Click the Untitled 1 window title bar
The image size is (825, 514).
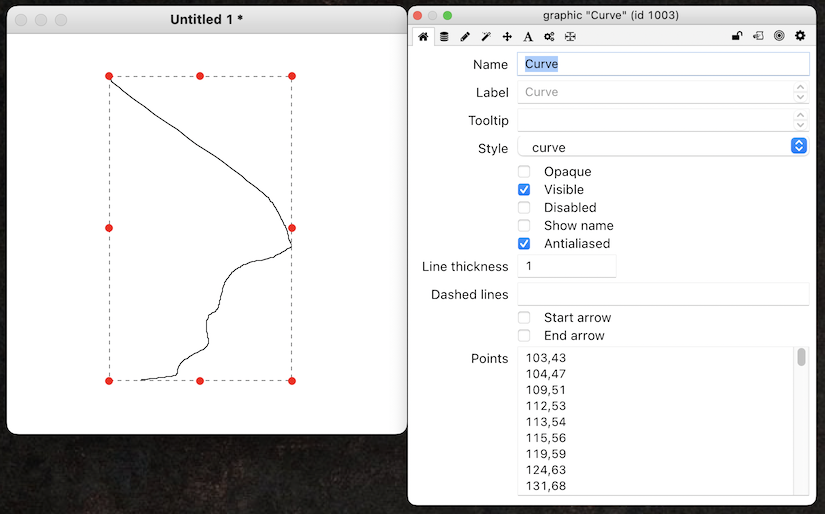[x=206, y=19]
